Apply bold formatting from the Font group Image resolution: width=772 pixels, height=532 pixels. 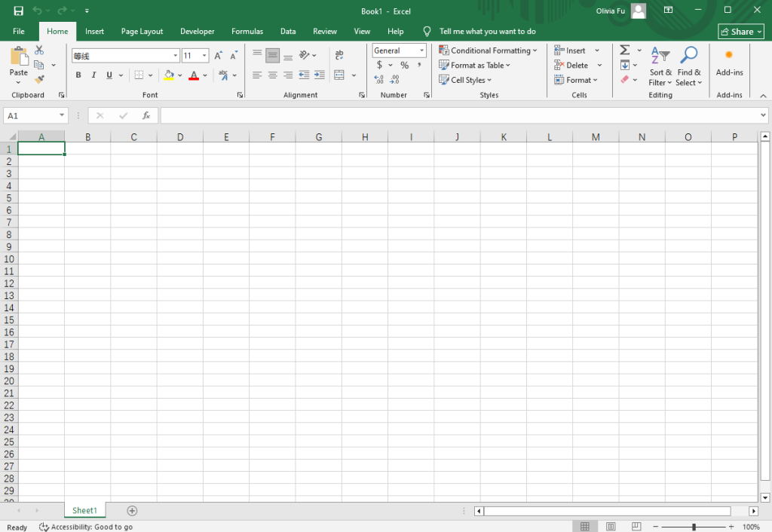click(x=78, y=75)
